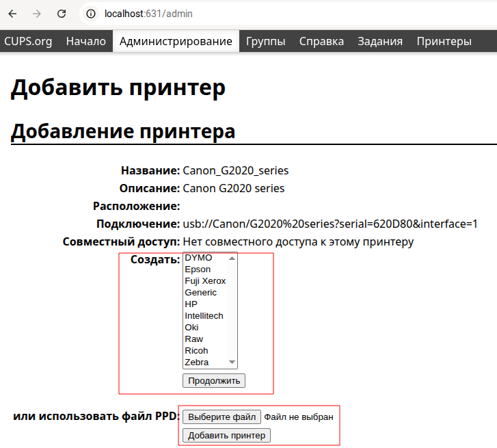Open the Принтеры tab
The width and height of the screenshot is (497, 448).
[x=444, y=41]
